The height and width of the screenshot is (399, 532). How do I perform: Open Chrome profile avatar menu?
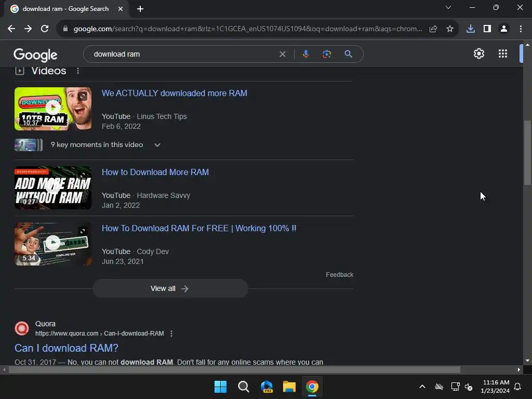tap(504, 29)
